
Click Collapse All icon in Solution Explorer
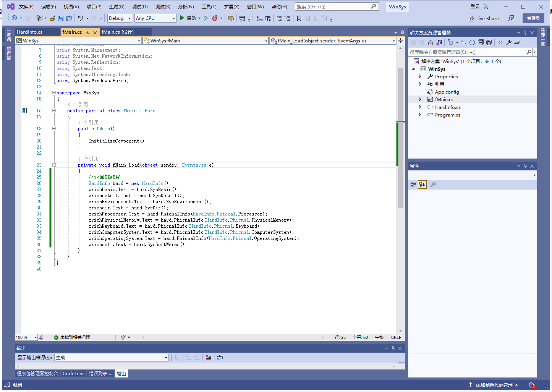point(481,42)
